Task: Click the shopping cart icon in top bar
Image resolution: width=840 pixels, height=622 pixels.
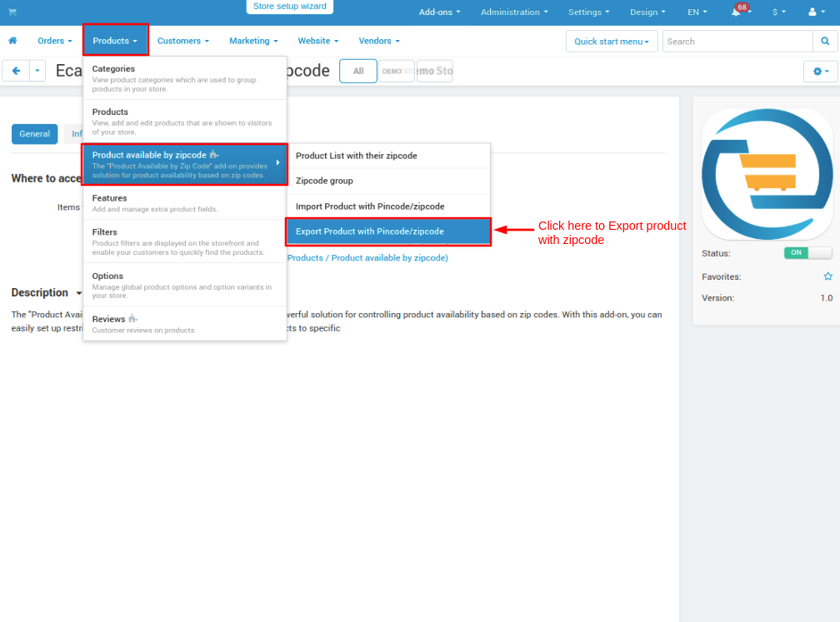Action: (12, 12)
